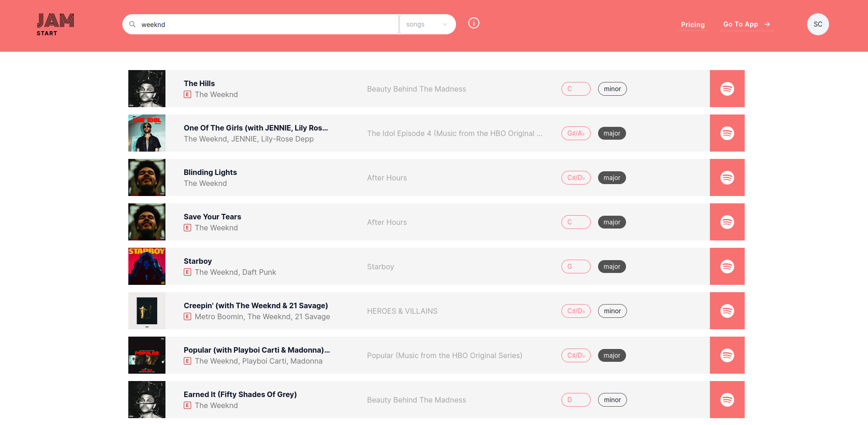The height and width of the screenshot is (425, 868).
Task: Toggle the minor tag on Creepin'
Action: point(612,311)
